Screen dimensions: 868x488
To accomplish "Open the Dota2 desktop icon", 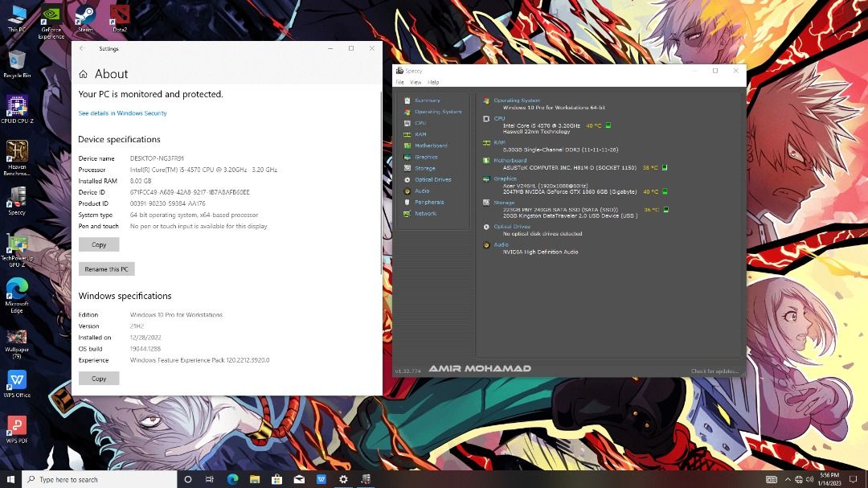I will (120, 18).
